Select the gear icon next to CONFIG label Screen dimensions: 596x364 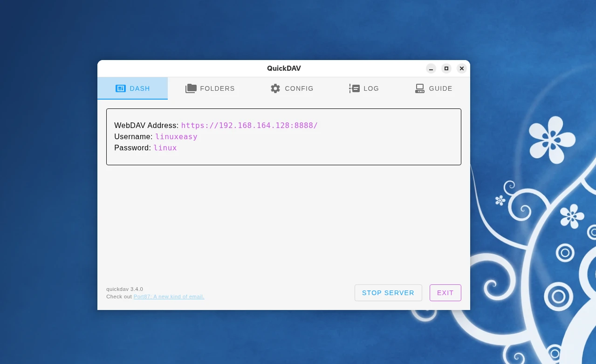(x=275, y=88)
